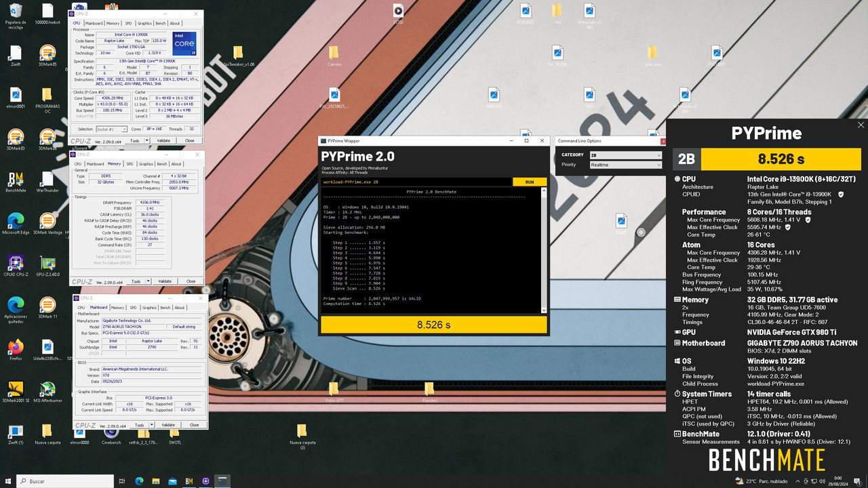The image size is (868, 488).
Task: Open File Explorer from the taskbar
Action: (x=155, y=481)
